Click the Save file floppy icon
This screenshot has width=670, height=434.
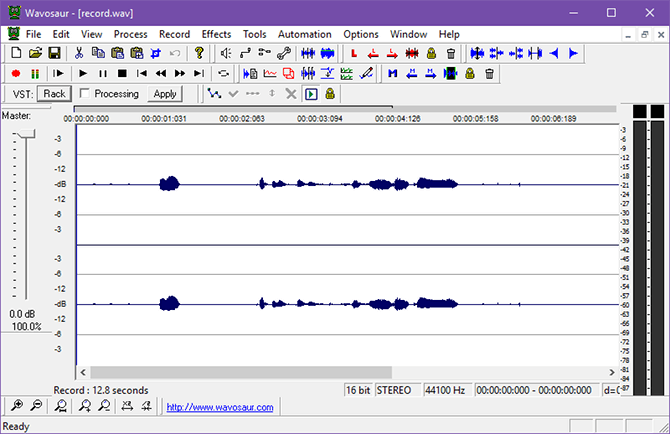[54, 53]
